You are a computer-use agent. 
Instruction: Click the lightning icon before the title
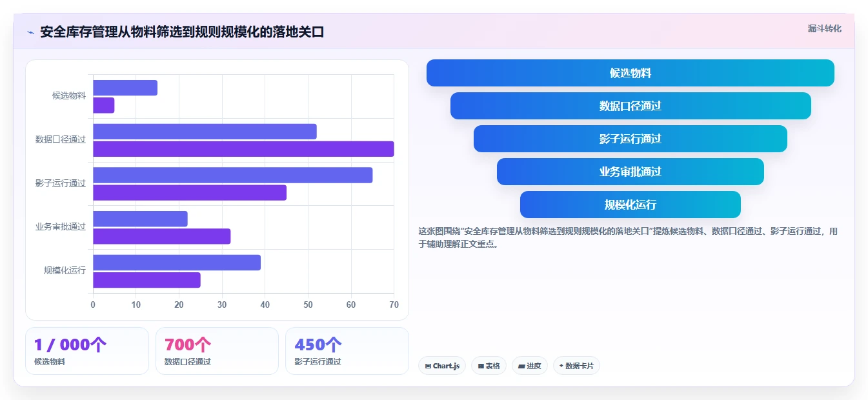[30, 32]
